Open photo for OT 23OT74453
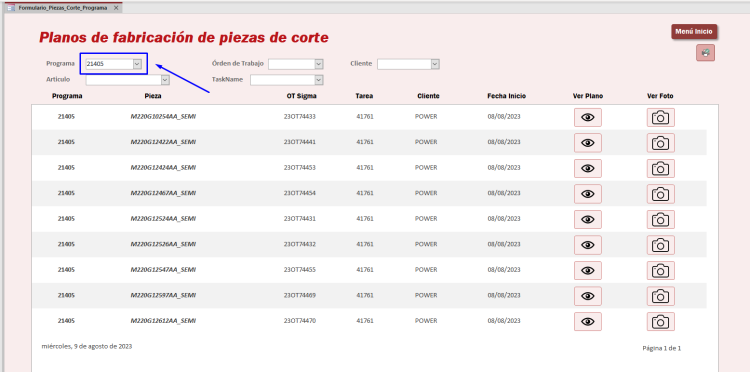Viewport: 750px width, 372px height. tap(661, 168)
